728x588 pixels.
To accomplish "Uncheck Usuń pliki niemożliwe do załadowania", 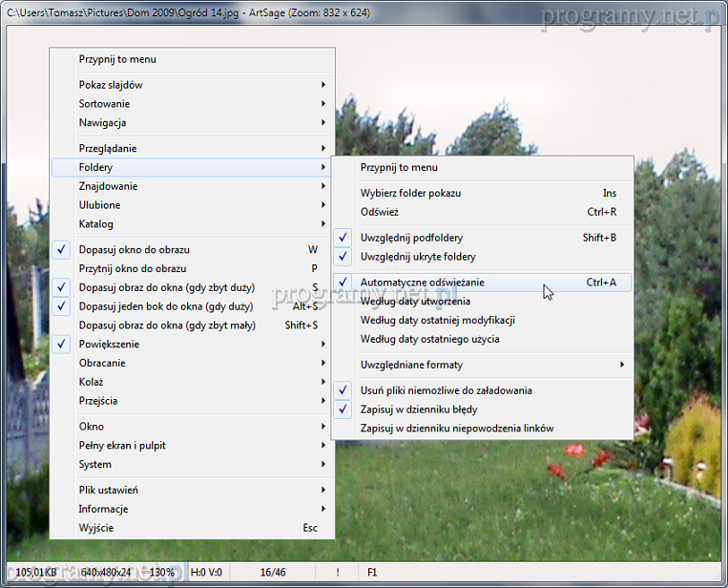I will [x=446, y=390].
